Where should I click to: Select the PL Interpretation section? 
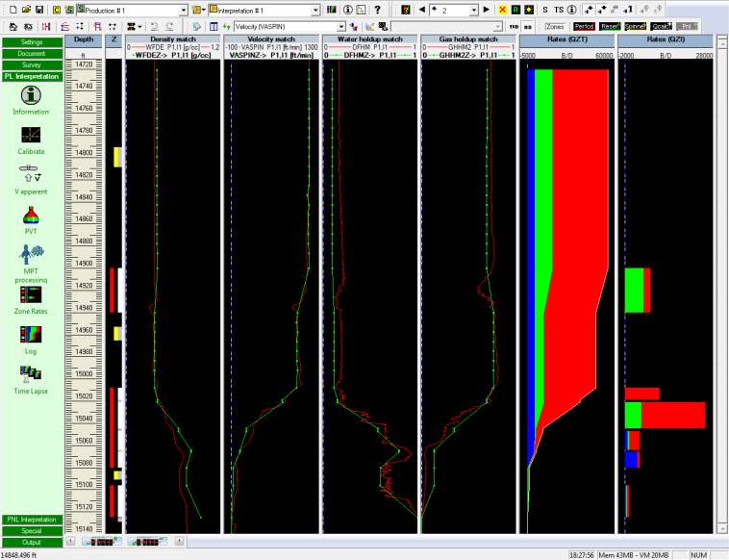(32, 76)
